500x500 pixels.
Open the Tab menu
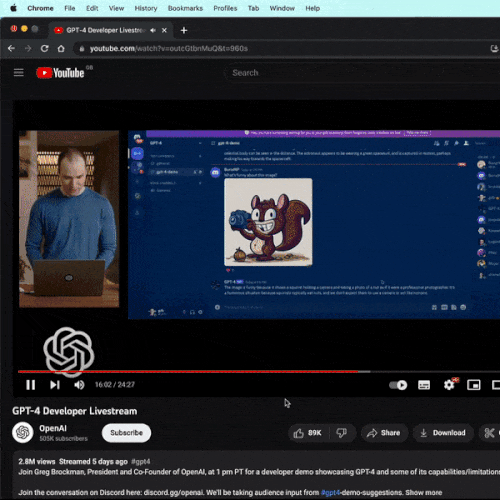pyautogui.click(x=253, y=8)
